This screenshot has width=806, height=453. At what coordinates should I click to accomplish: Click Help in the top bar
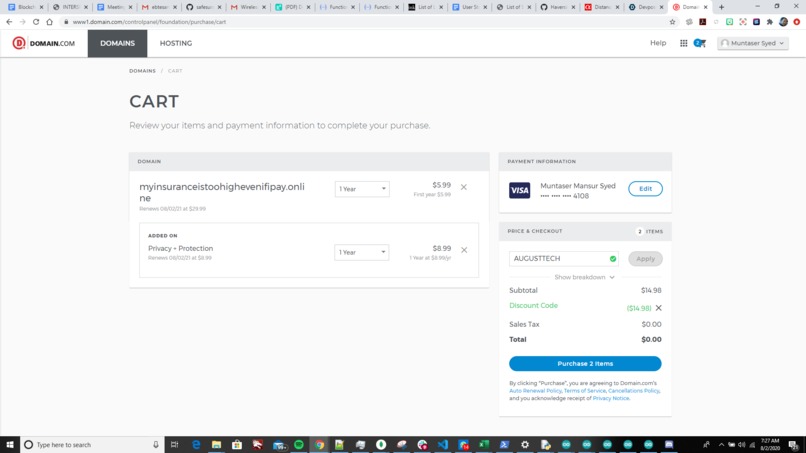coord(658,43)
